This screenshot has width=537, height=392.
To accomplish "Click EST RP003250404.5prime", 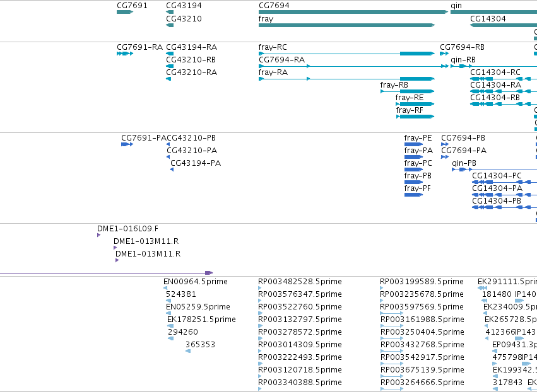I will point(423,333).
